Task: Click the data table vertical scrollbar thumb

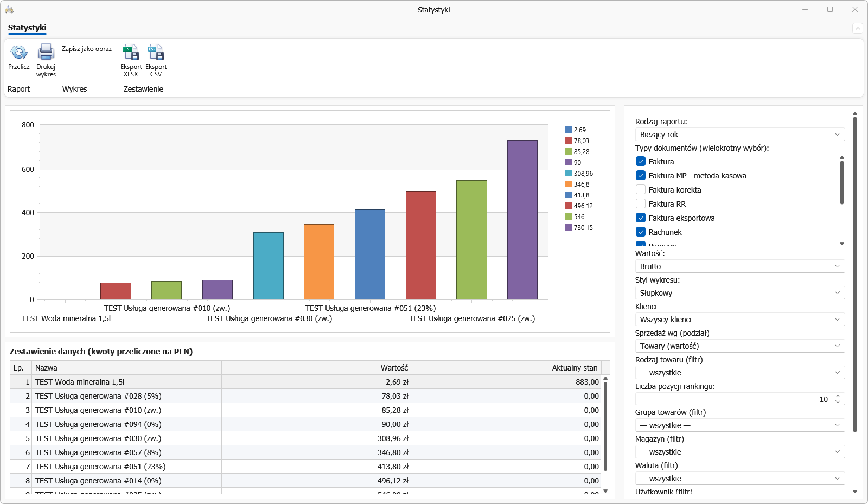Action: pos(605,426)
